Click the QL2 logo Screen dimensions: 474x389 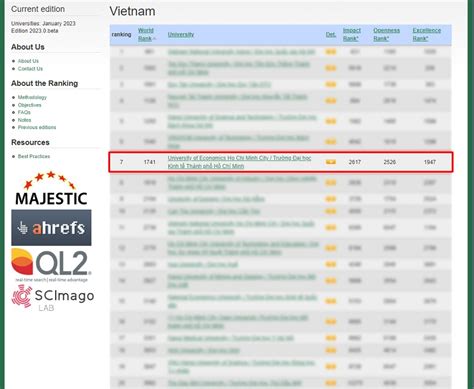pos(51,265)
